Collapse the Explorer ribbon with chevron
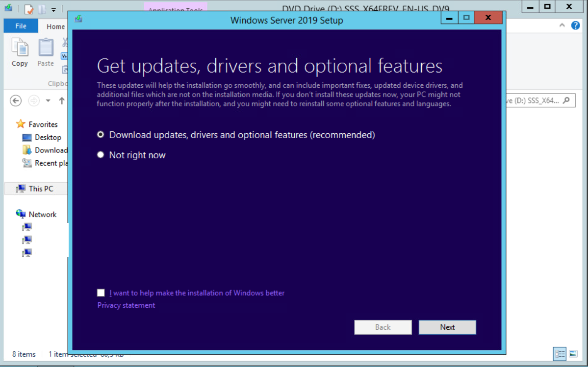588x367 pixels. pyautogui.click(x=562, y=25)
